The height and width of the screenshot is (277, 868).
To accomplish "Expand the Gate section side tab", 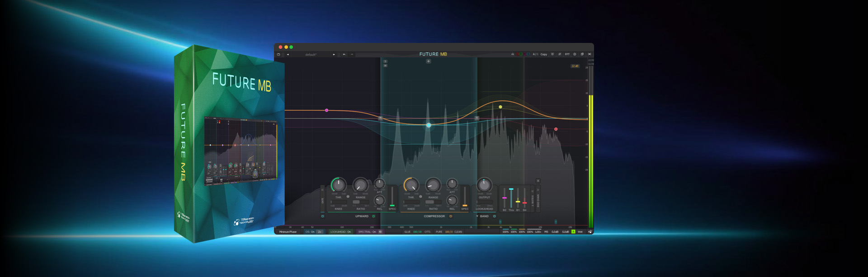I will tap(322, 200).
